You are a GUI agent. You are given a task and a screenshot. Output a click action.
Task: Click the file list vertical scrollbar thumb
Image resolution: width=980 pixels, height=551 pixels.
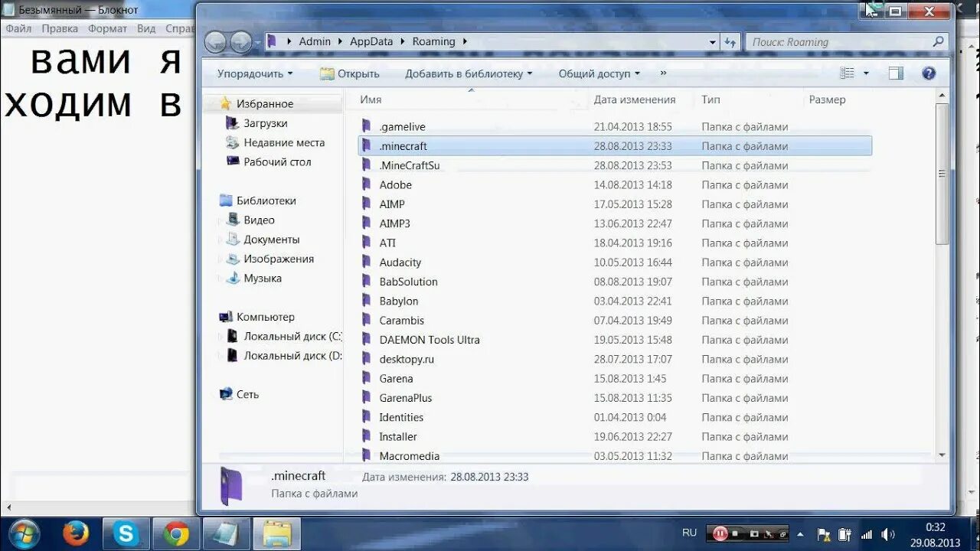point(942,174)
